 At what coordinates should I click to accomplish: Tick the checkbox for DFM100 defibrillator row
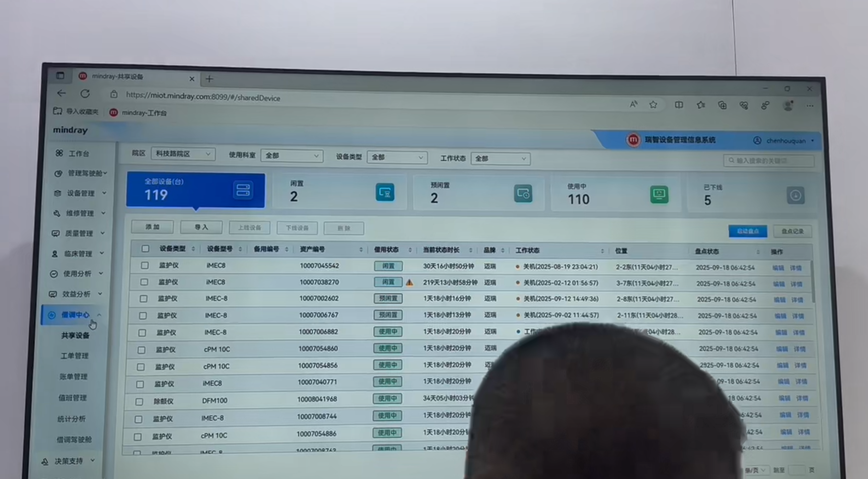[x=139, y=402]
